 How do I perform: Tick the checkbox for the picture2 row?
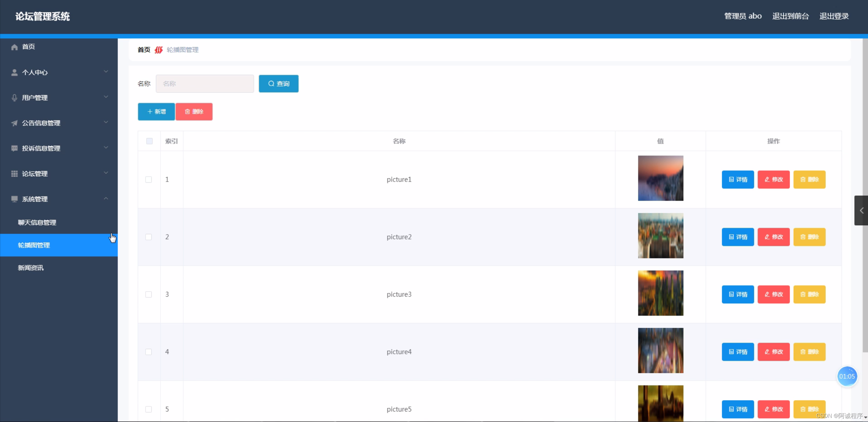pos(149,237)
